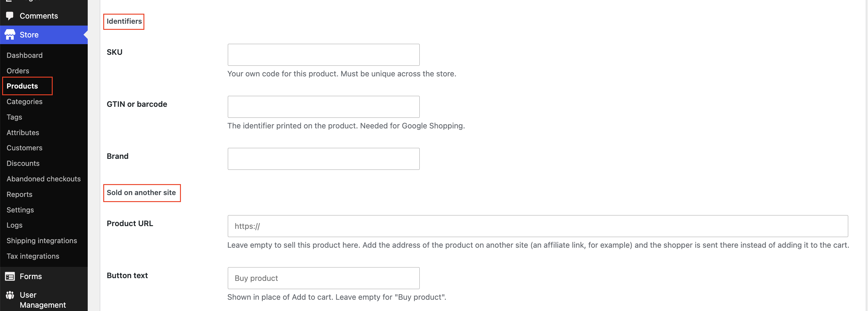Click the Google Shopping help text
The height and width of the screenshot is (311, 868).
[x=346, y=126]
